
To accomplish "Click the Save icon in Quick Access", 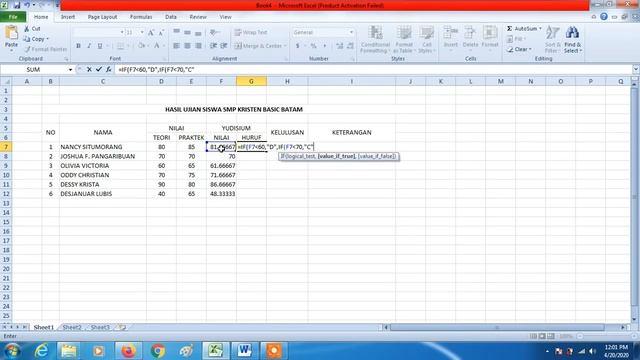I will tap(17, 5).
